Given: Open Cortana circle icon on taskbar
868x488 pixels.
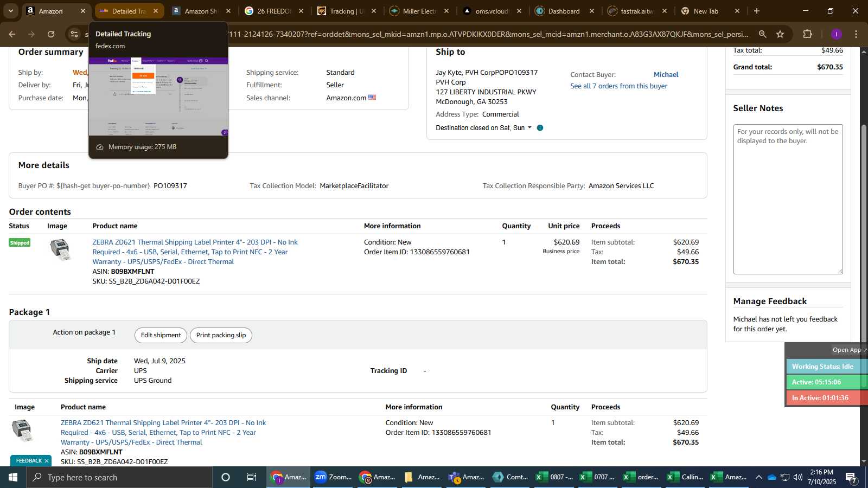Looking at the screenshot, I should click(226, 477).
